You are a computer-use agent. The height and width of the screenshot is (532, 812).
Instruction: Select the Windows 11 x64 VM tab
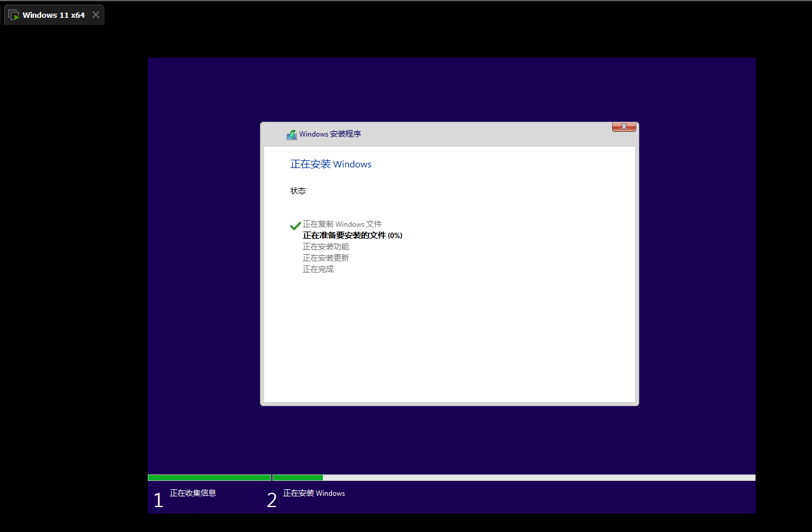(x=54, y=15)
